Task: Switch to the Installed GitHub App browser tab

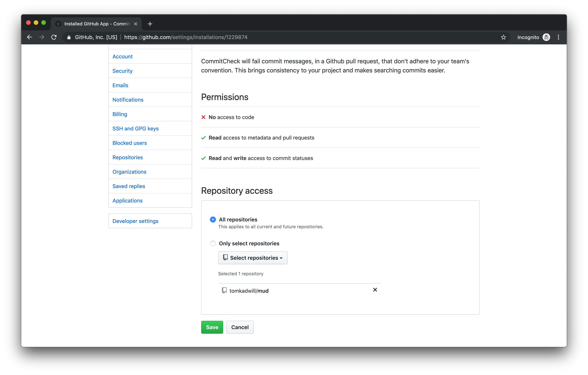Action: [x=96, y=24]
